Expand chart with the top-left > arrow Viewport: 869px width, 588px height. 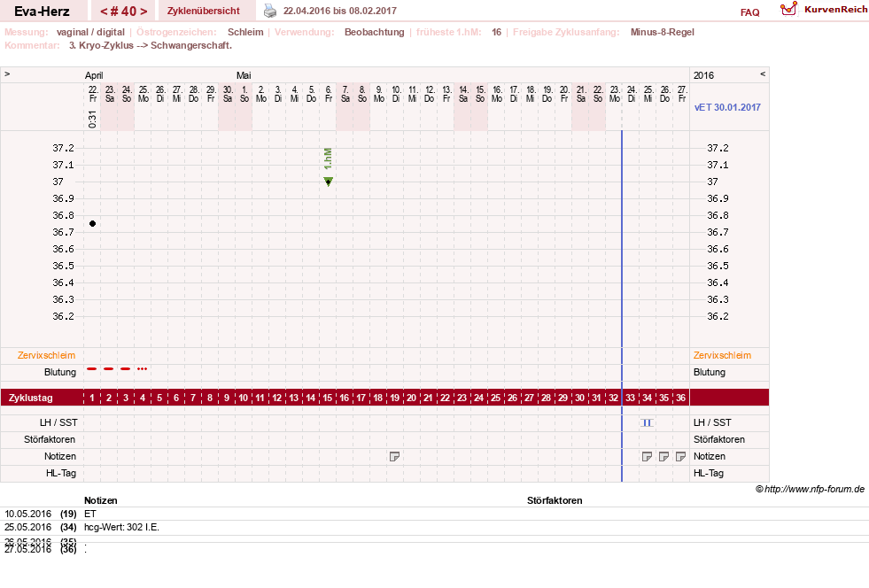pos(7,73)
